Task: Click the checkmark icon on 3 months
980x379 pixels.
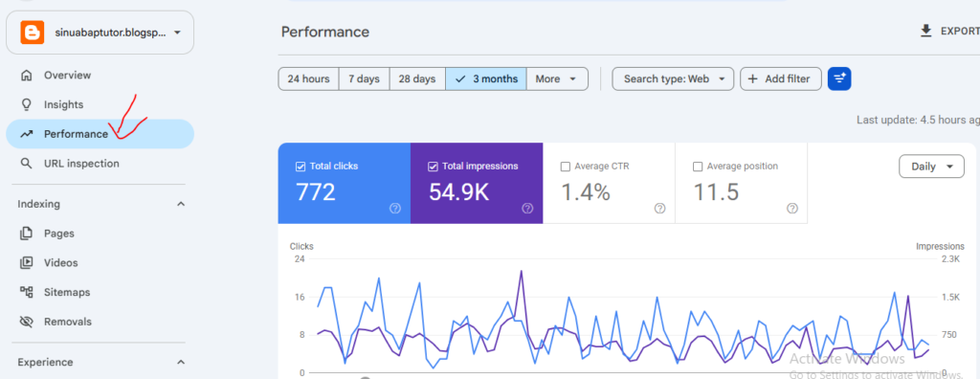Action: coord(460,78)
